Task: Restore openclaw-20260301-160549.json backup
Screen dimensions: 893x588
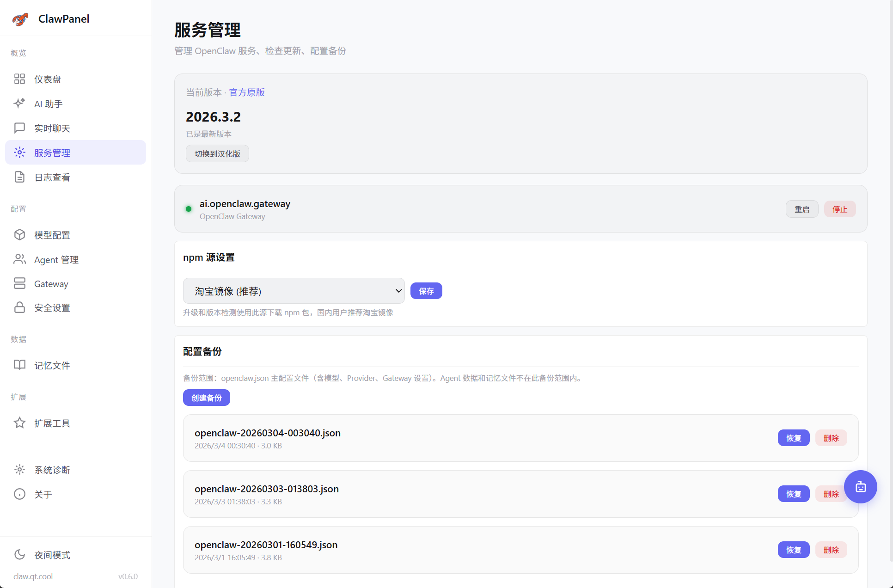Action: tap(794, 550)
